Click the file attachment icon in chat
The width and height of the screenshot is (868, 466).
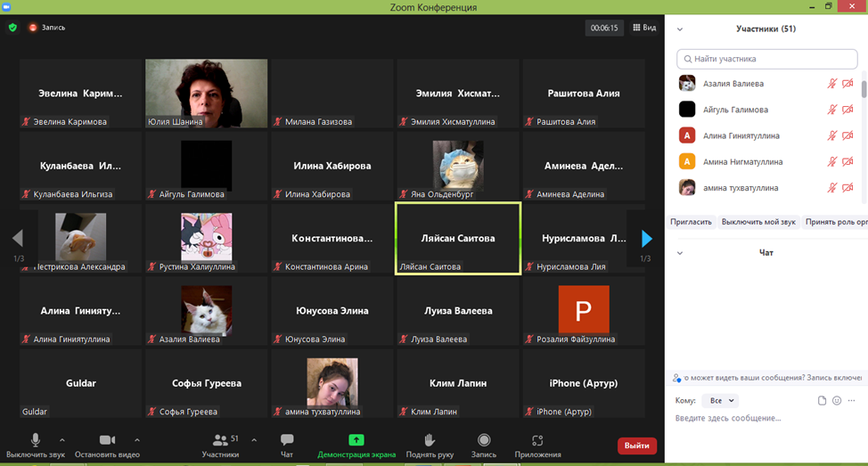[x=822, y=401]
